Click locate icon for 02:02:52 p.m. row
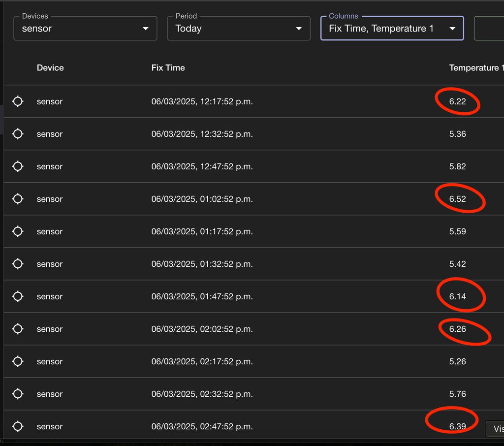 click(x=18, y=329)
